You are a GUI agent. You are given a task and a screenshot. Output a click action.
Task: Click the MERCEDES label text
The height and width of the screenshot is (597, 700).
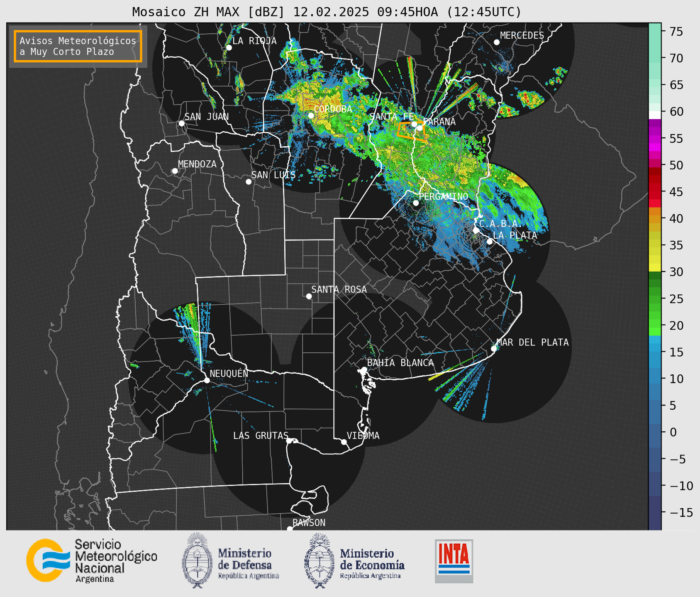coord(522,36)
